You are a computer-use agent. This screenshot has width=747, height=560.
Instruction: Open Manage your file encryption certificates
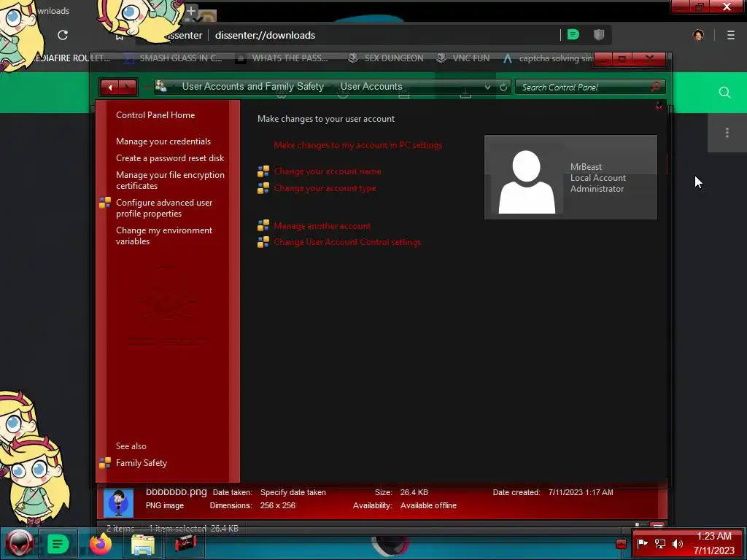170,180
